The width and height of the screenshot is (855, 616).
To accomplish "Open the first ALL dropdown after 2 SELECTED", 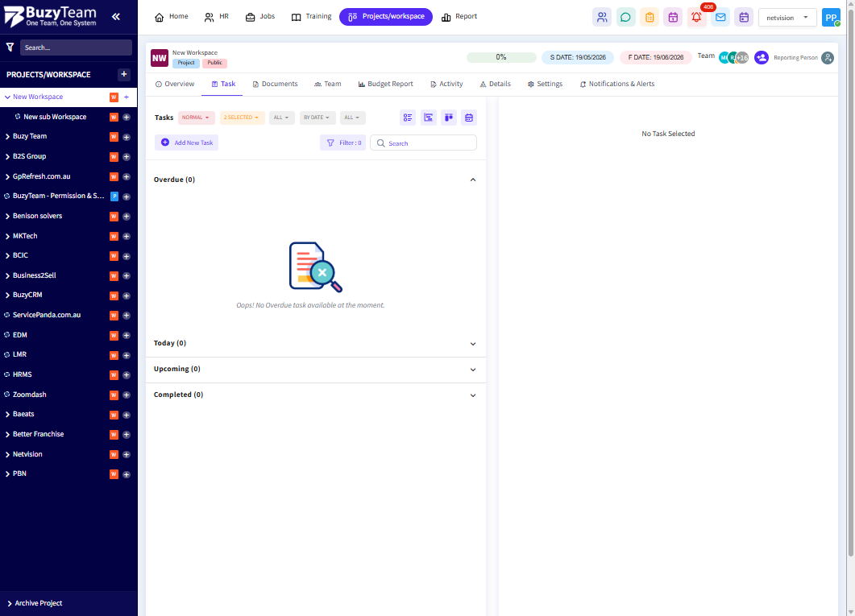I will click(x=281, y=118).
